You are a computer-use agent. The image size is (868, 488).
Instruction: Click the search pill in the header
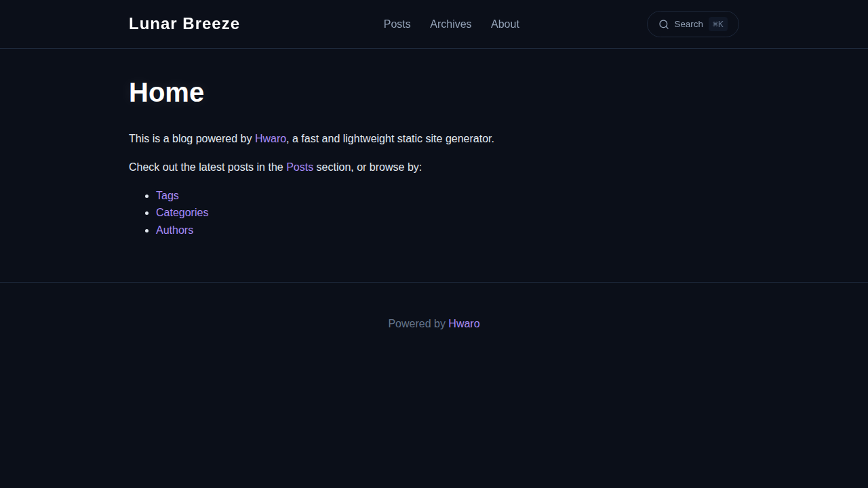tap(692, 24)
